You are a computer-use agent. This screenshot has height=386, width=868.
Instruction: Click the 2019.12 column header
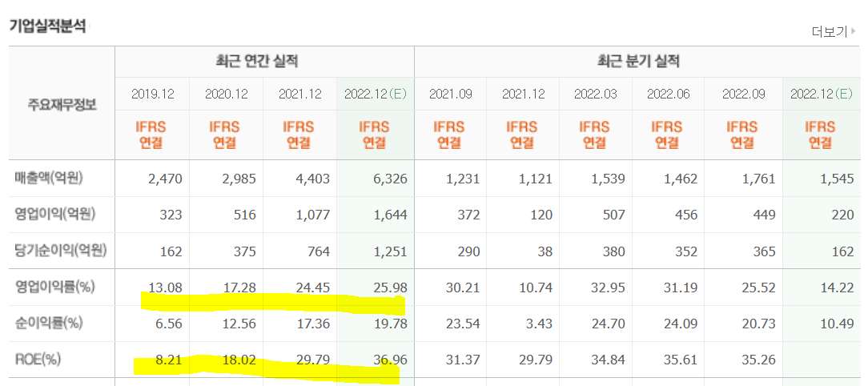coord(152,94)
